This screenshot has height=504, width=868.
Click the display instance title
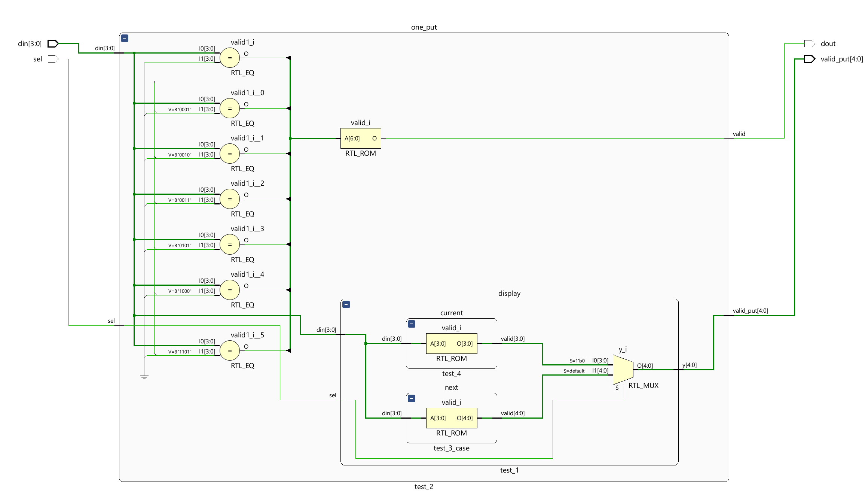pos(509,293)
